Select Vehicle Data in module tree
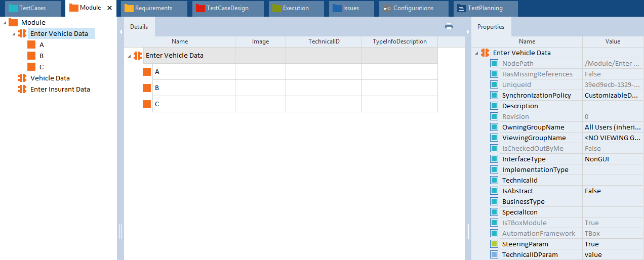Image resolution: width=644 pixels, height=260 pixels. coord(50,78)
